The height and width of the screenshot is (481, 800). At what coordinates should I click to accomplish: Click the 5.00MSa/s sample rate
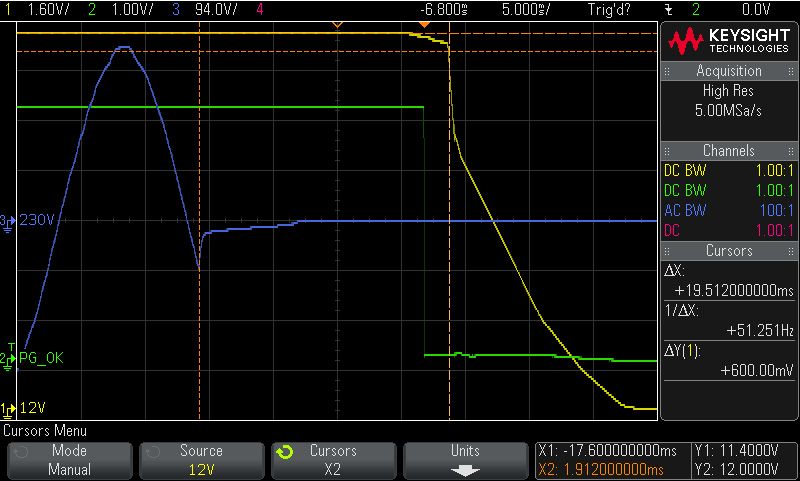tap(728, 110)
